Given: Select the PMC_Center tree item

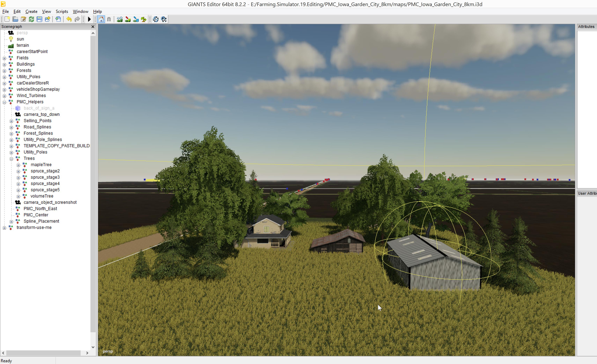Looking at the screenshot, I should click(36, 215).
